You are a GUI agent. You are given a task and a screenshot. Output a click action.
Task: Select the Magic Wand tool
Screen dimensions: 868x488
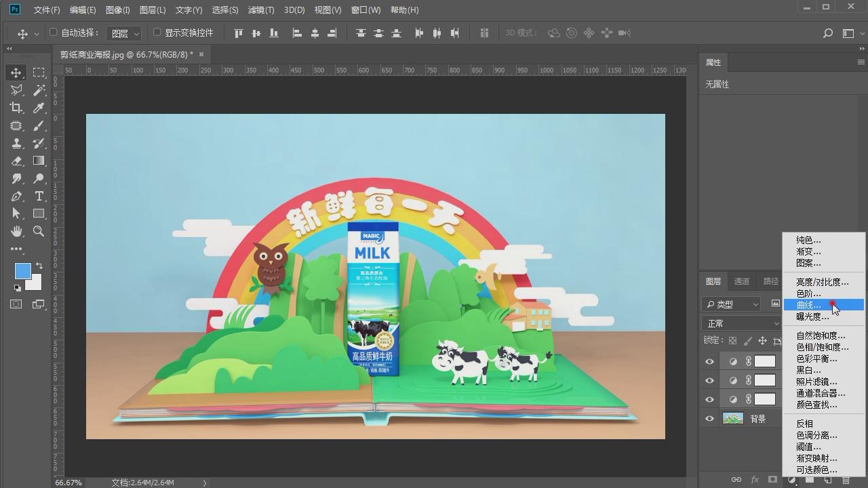pyautogui.click(x=39, y=90)
